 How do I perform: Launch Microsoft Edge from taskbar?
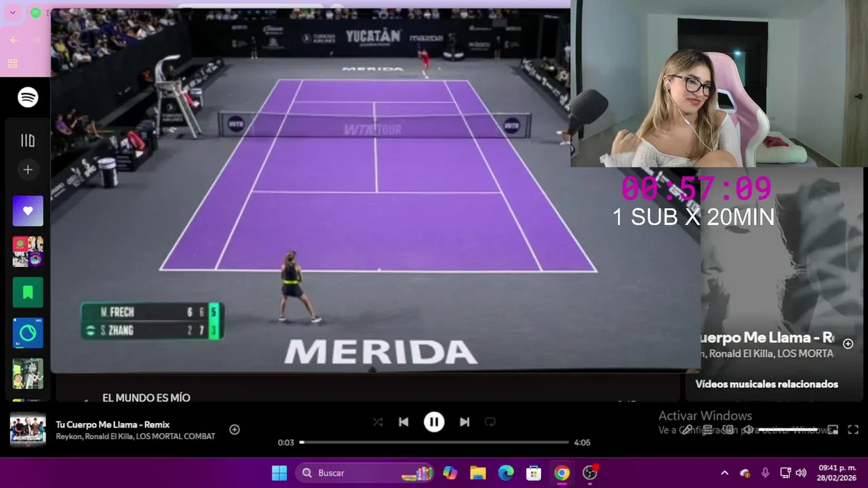pyautogui.click(x=506, y=473)
